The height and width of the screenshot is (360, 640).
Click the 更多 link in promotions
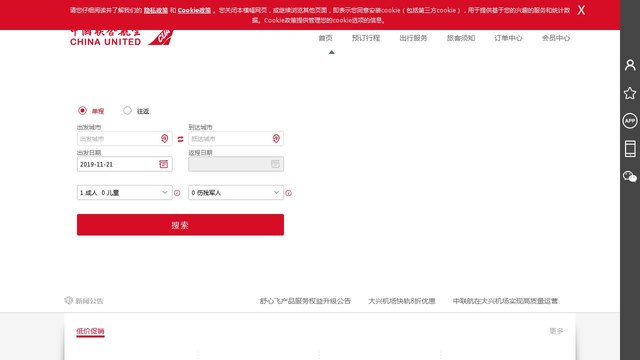(556, 331)
